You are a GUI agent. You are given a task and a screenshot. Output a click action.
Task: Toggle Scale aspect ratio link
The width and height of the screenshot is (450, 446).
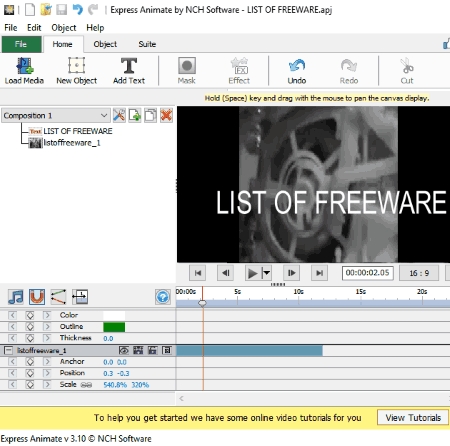tap(86, 385)
